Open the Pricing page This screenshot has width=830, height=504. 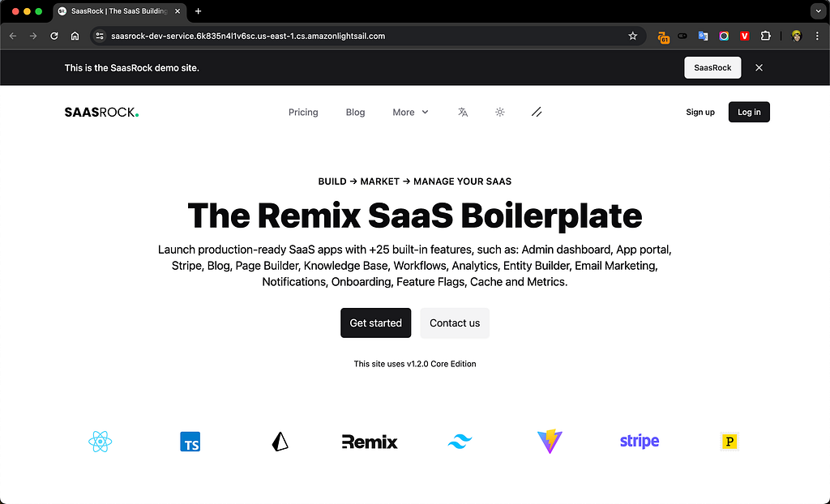tap(303, 113)
